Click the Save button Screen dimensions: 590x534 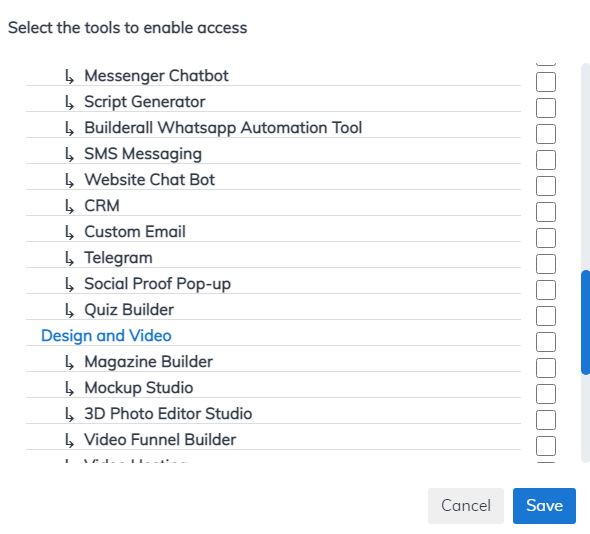[544, 505]
